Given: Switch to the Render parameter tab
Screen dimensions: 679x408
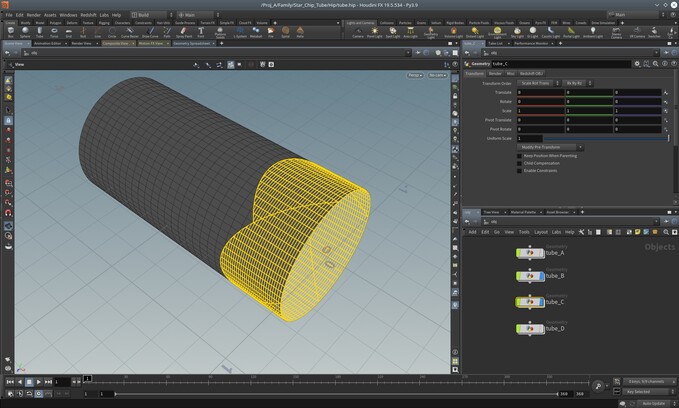Looking at the screenshot, I should point(495,74).
